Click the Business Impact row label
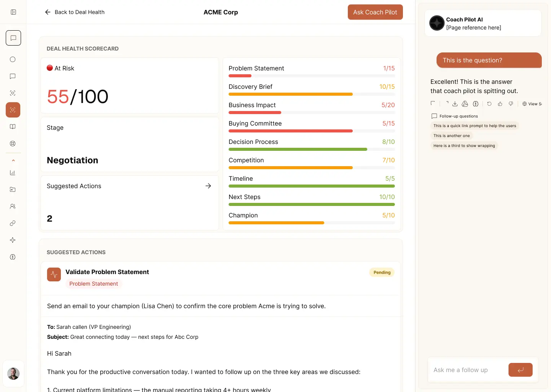The height and width of the screenshot is (392, 551). click(x=252, y=105)
